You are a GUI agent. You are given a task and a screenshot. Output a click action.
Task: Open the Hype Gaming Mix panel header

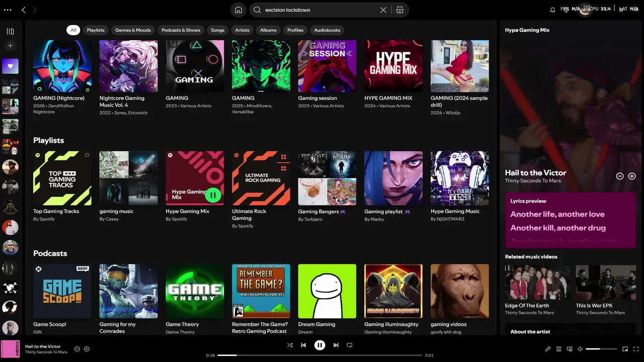(527, 30)
